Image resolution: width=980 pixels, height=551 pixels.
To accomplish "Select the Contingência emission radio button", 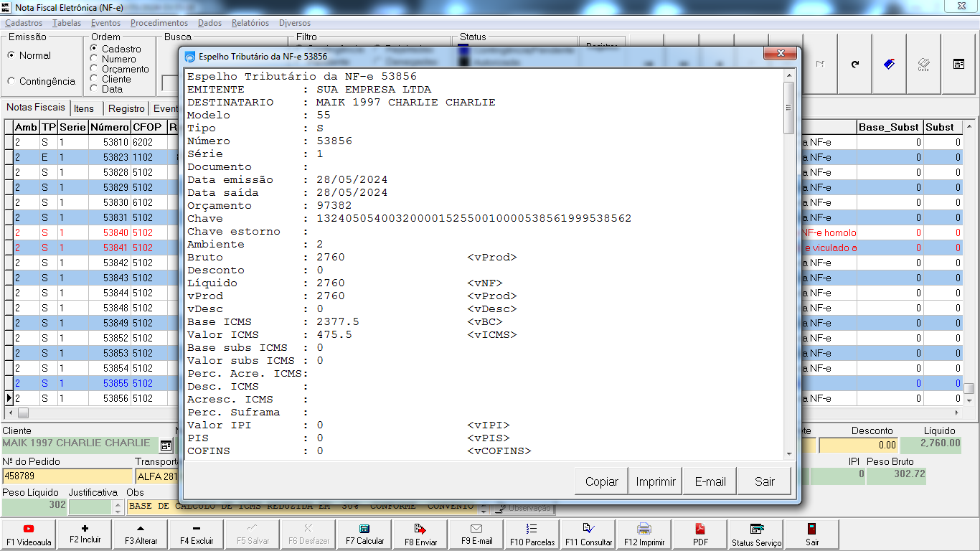I will pos(11,81).
